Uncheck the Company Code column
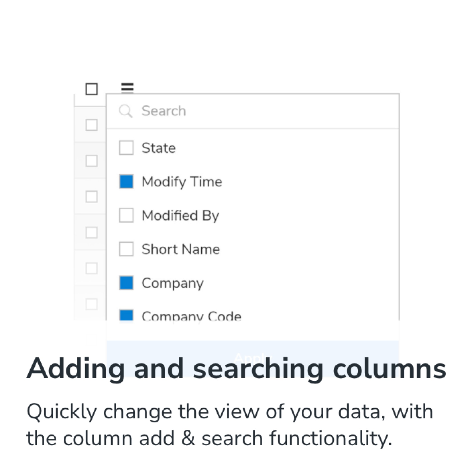The height and width of the screenshot is (476, 476). [126, 316]
